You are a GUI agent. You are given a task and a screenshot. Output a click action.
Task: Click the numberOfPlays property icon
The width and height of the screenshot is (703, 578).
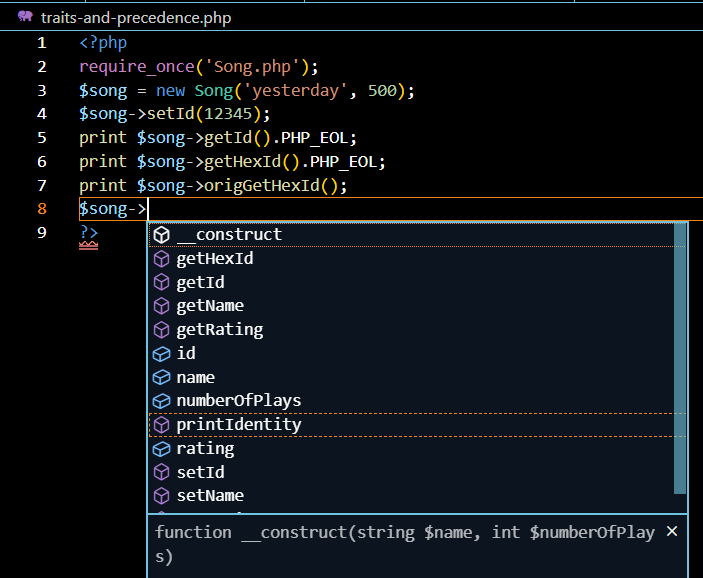pos(162,401)
